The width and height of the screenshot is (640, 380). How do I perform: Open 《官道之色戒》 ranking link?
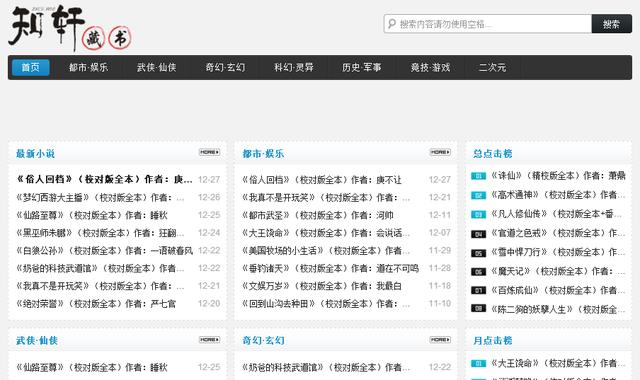558,233
